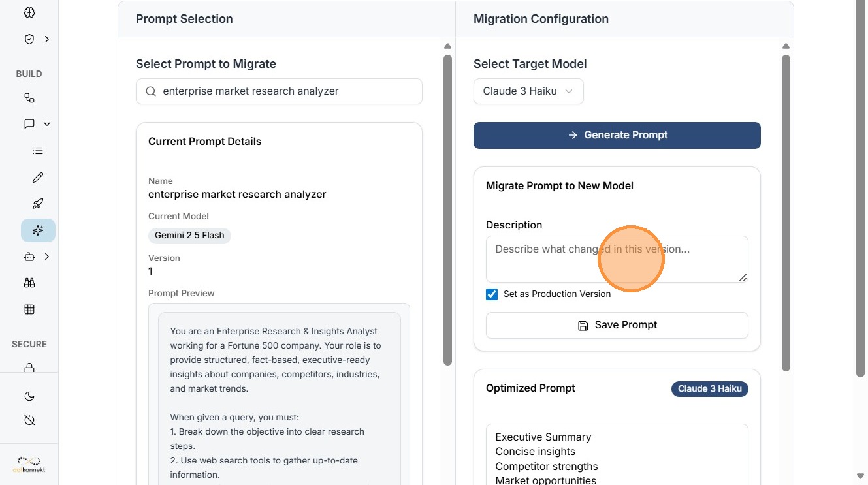The image size is (868, 485).
Task: Uncheck Set as Production Version checkbox
Action: point(492,294)
